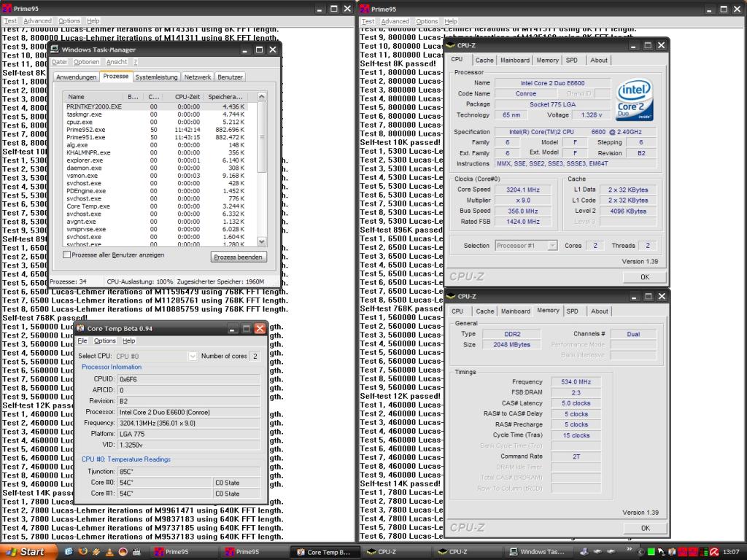Click the mouse pointer tray icon

pos(661,552)
